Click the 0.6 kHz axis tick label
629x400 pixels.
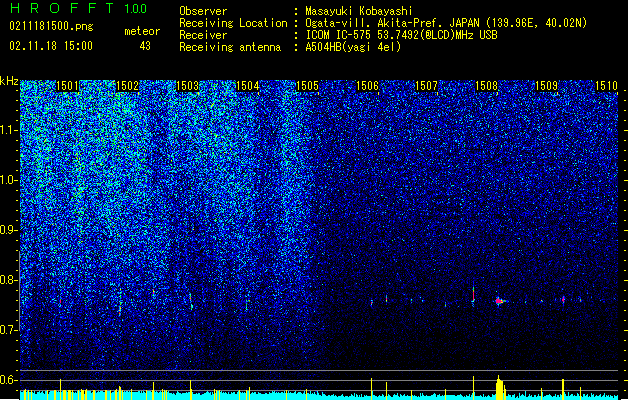(x=9, y=380)
